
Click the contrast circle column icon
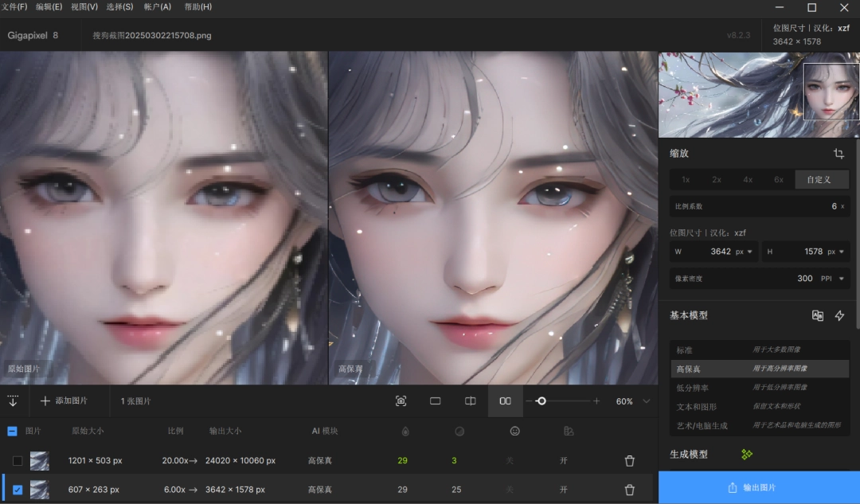tap(459, 432)
